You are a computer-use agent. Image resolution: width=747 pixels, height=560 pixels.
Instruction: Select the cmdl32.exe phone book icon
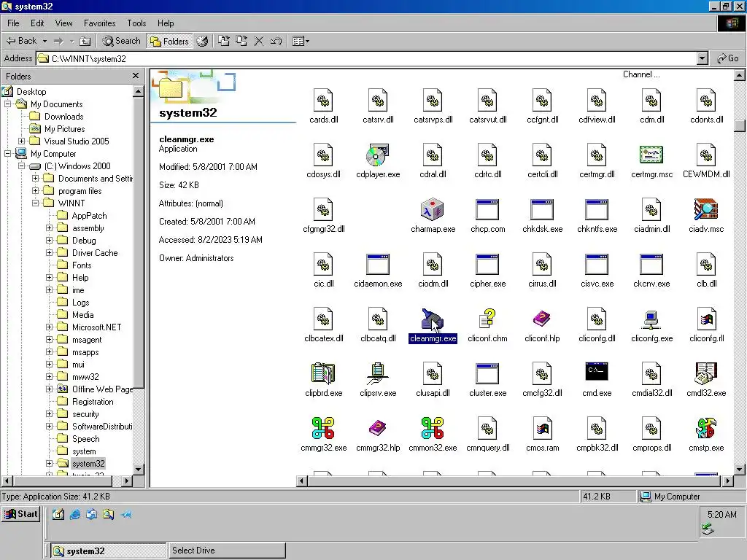(706, 374)
